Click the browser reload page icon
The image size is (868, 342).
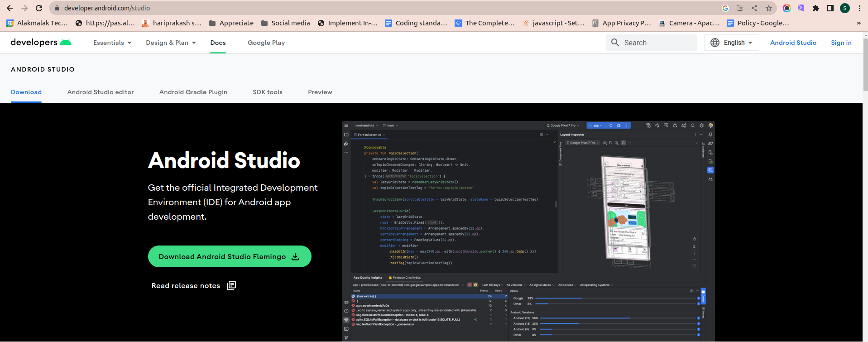(39, 8)
